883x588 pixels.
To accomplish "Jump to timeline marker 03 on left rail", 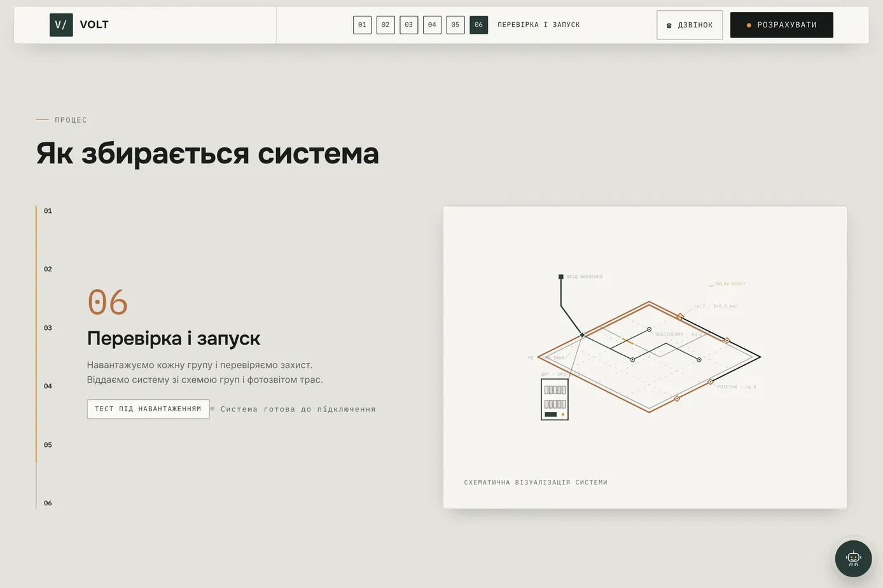I will [48, 328].
